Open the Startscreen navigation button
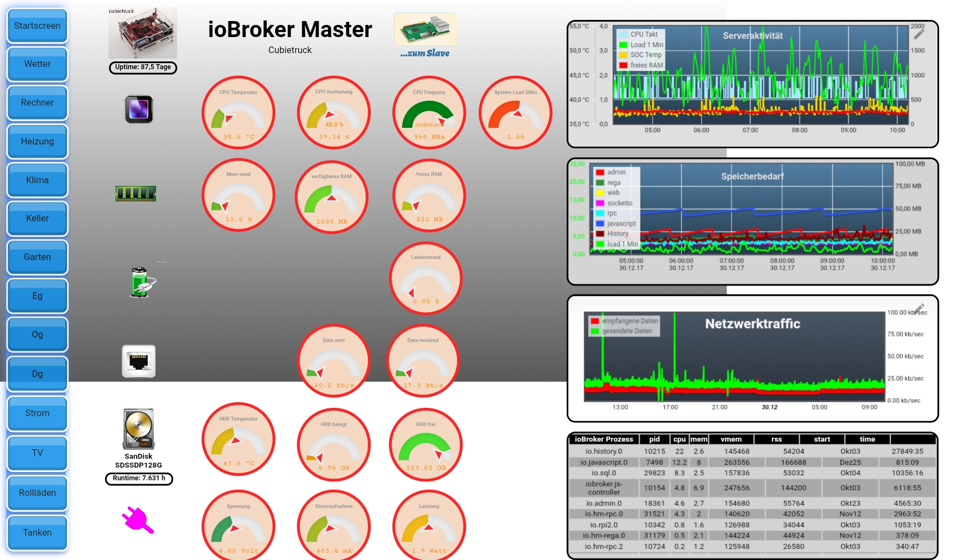Screen dimensions: 965x560 37,25
